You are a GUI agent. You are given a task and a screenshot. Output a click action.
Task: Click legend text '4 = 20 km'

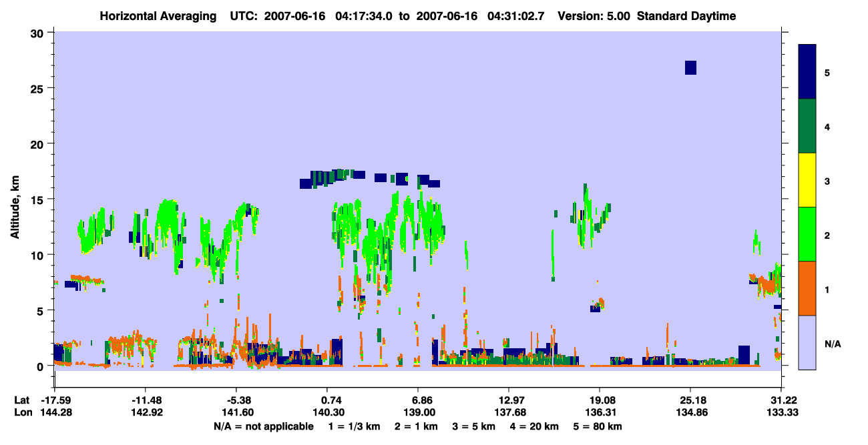535,426
